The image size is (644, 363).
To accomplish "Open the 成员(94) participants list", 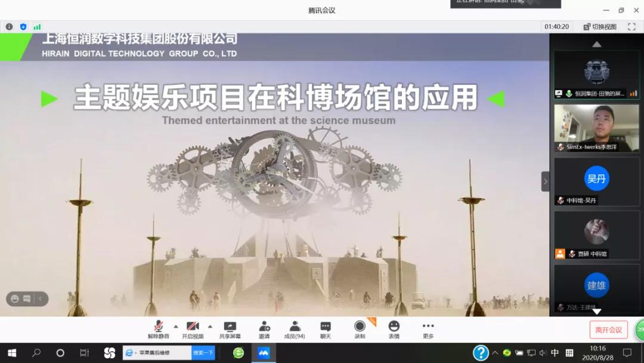I will (x=295, y=329).
